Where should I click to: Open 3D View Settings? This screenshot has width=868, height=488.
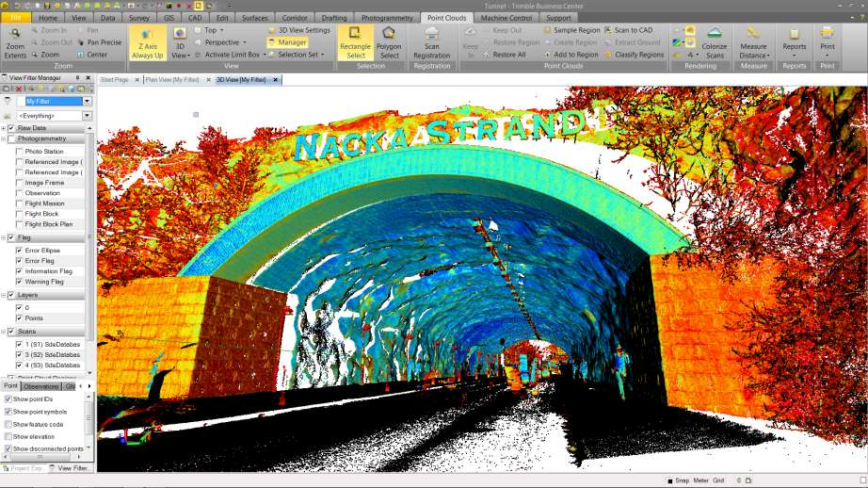coord(299,30)
